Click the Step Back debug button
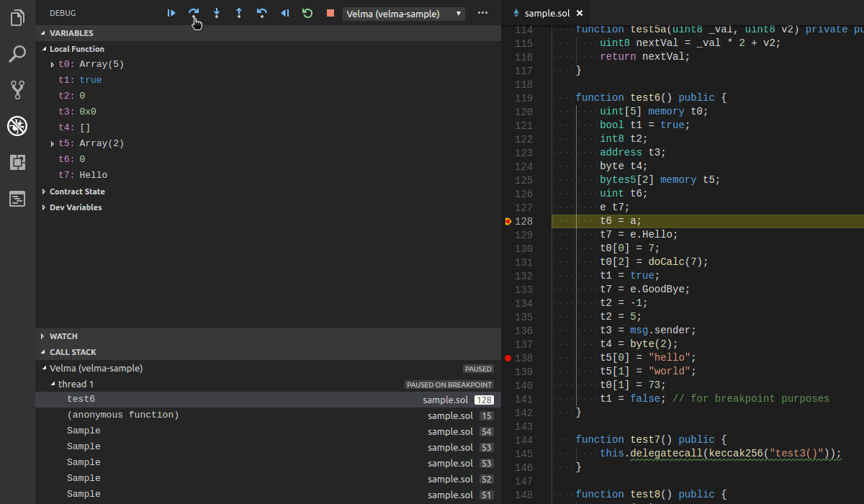This screenshot has width=864, height=504. pyautogui.click(x=262, y=13)
